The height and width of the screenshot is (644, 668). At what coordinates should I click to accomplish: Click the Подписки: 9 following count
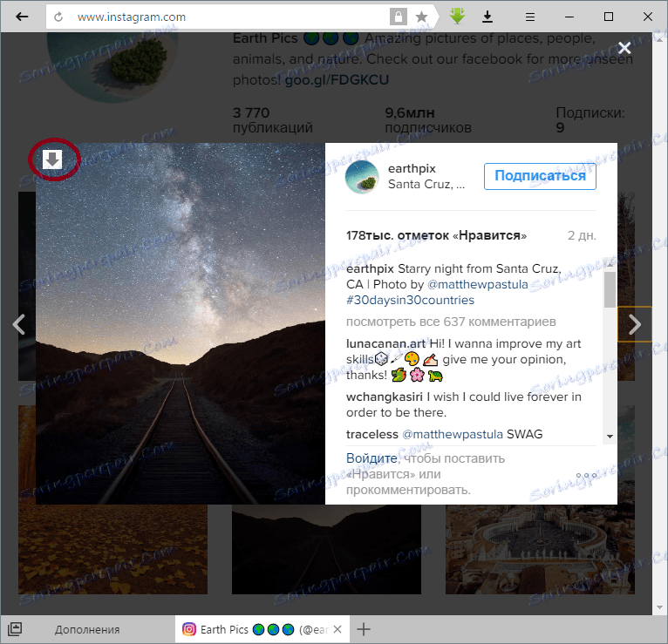(x=590, y=120)
